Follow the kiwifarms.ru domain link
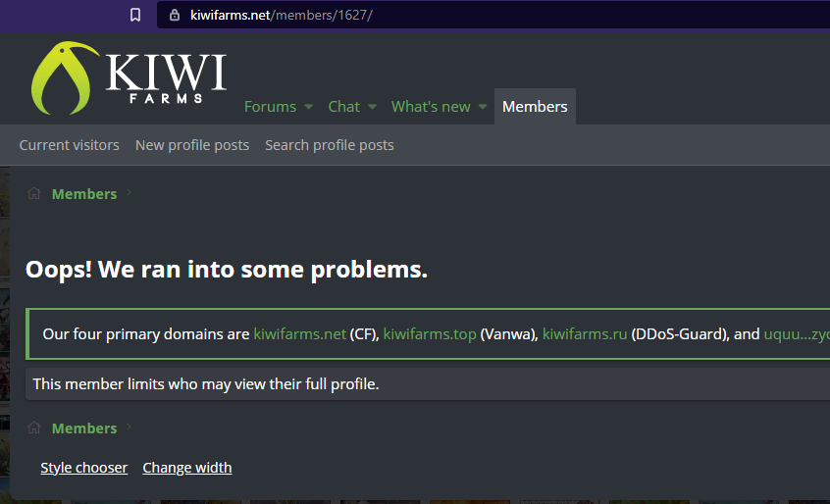The width and height of the screenshot is (830, 504). click(x=585, y=334)
